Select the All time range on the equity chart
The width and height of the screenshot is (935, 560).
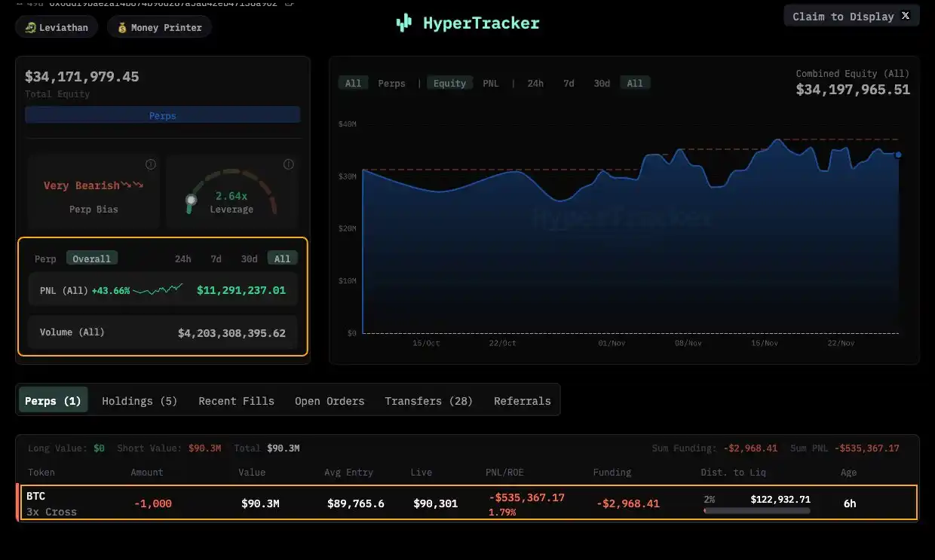pyautogui.click(x=635, y=83)
